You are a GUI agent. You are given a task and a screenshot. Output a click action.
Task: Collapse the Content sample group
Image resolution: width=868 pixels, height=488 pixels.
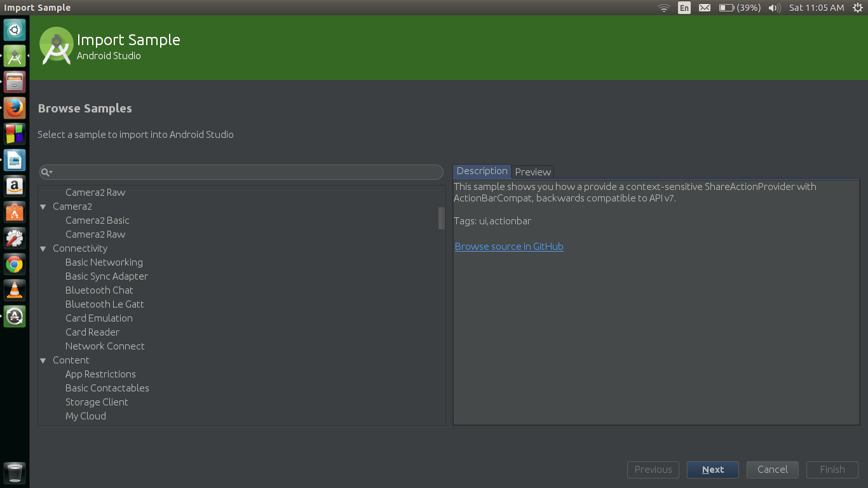tap(43, 360)
